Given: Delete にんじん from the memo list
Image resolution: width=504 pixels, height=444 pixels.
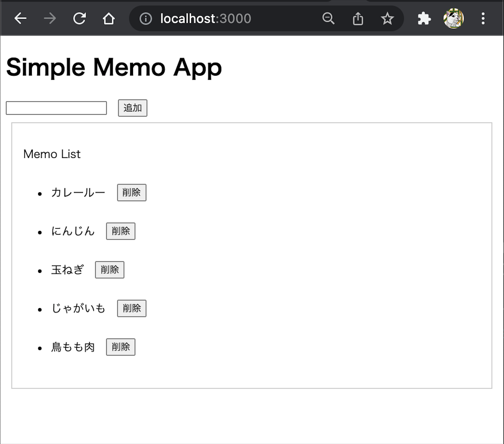Looking at the screenshot, I should [120, 231].
